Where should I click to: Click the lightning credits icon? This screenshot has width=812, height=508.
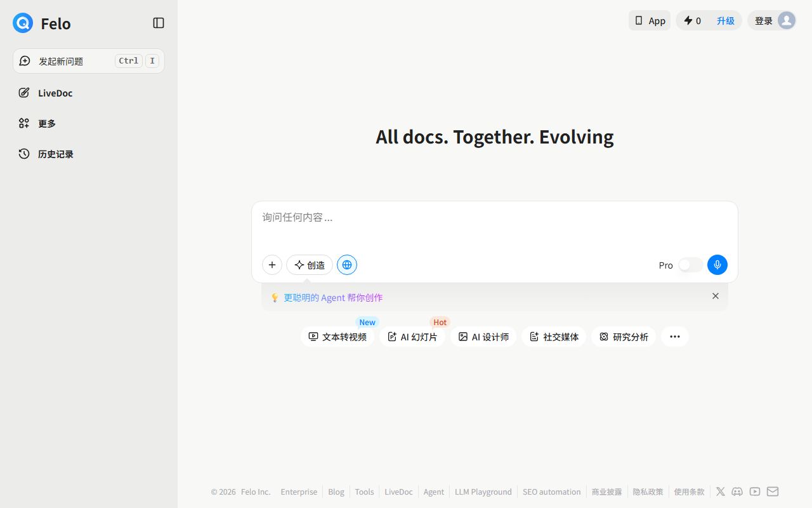coord(688,20)
